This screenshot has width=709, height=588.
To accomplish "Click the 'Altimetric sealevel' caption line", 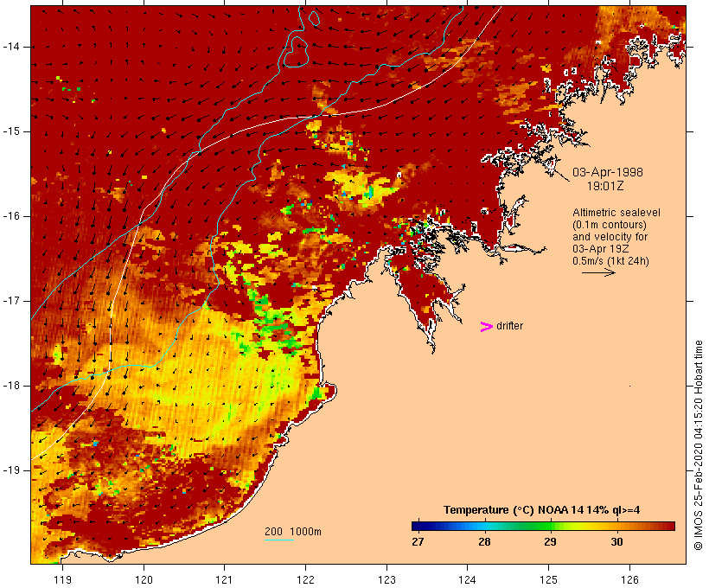I will 616,213.
